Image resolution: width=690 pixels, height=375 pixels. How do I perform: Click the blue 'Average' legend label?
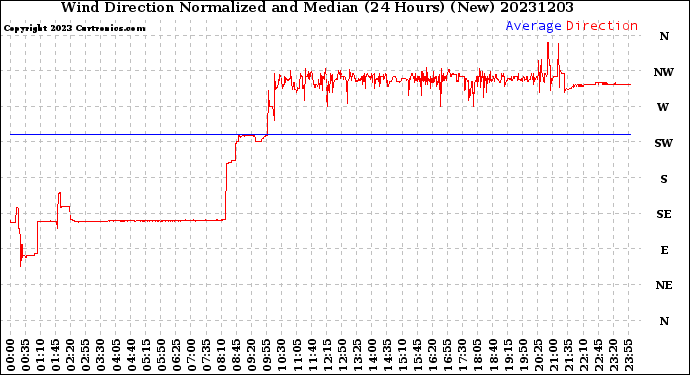pyautogui.click(x=533, y=26)
